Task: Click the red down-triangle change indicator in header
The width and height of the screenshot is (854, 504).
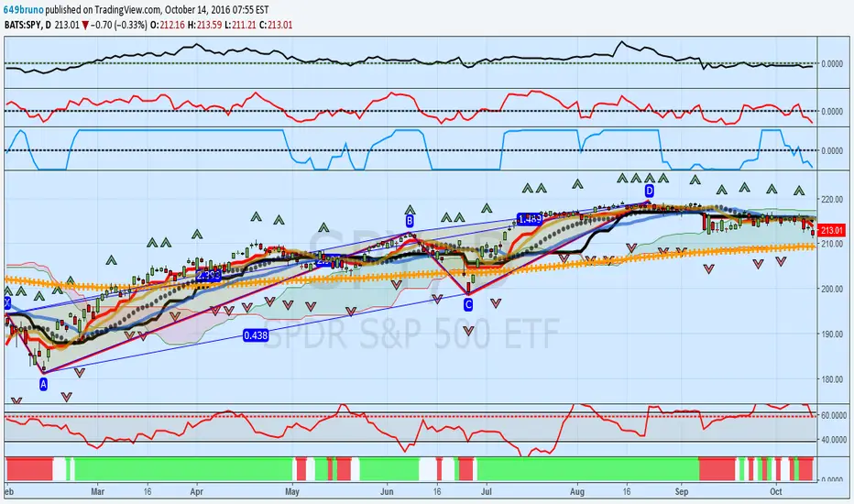Action: point(85,25)
